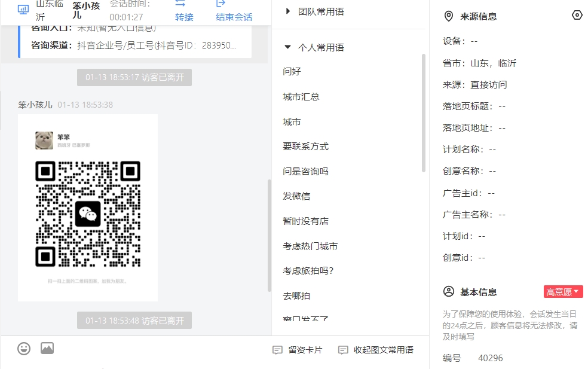Click the 广告主名称 field
This screenshot has height=369, width=588.
pos(474,215)
